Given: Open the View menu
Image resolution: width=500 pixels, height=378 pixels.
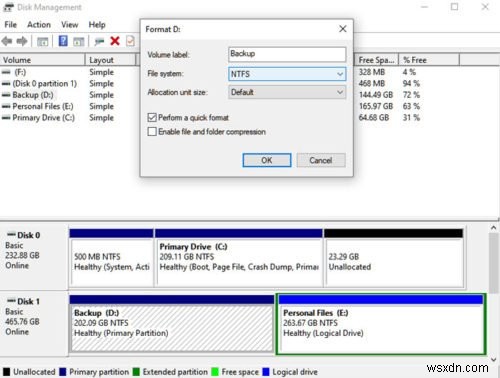Looking at the screenshot, I should coord(70,25).
